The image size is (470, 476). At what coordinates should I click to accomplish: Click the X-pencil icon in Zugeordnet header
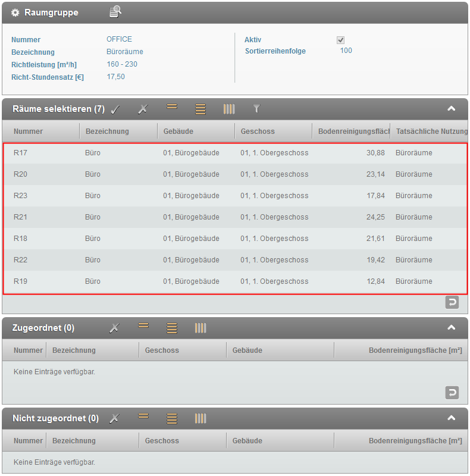114,328
